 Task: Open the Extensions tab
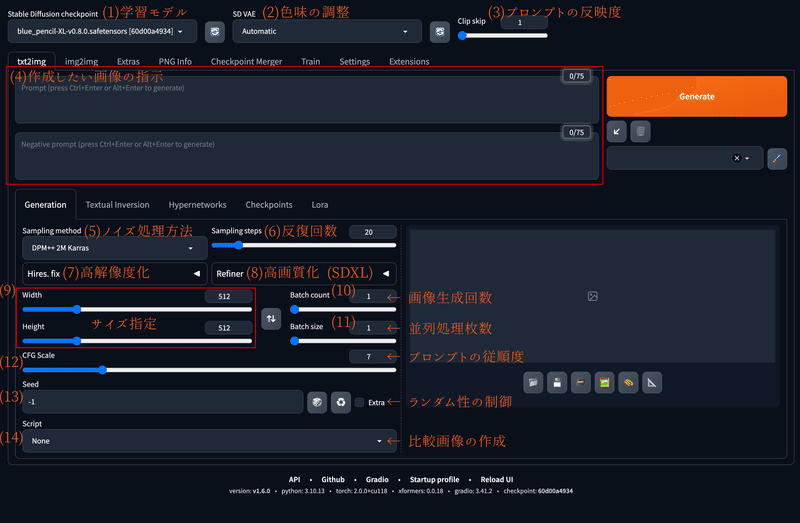pos(409,61)
